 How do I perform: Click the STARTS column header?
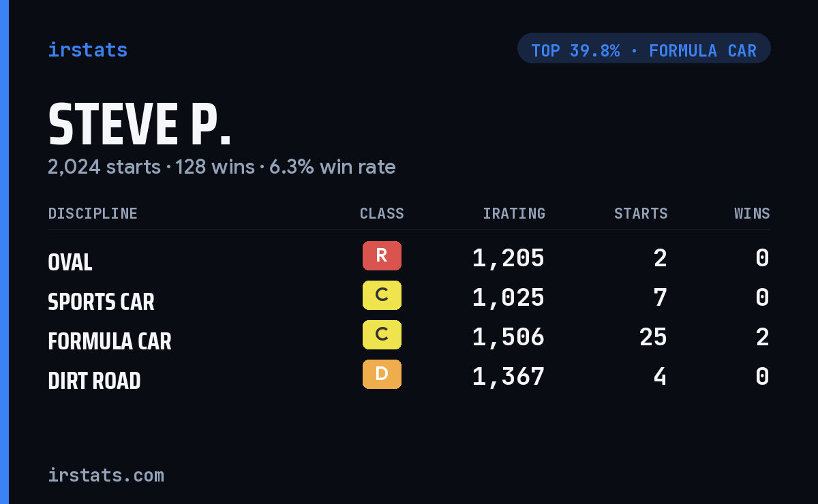pos(641,214)
